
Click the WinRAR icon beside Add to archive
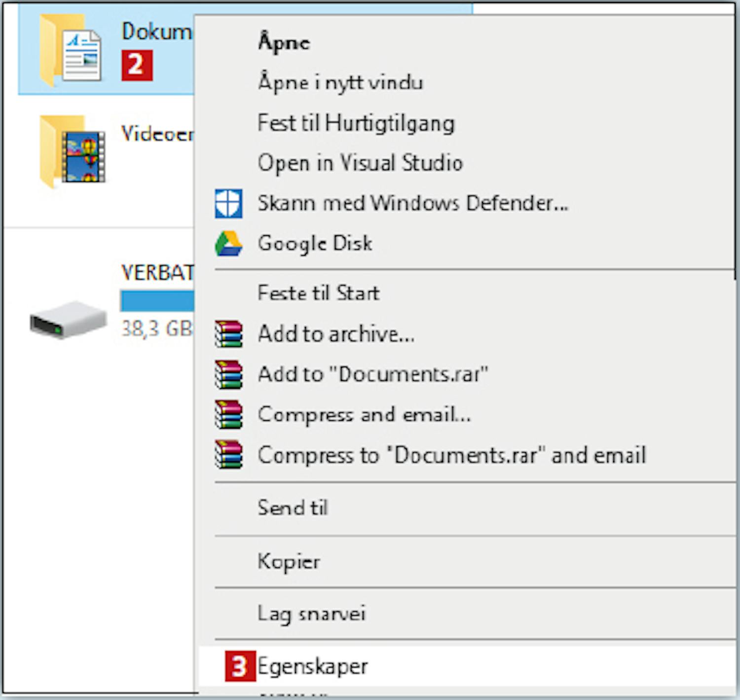228,334
